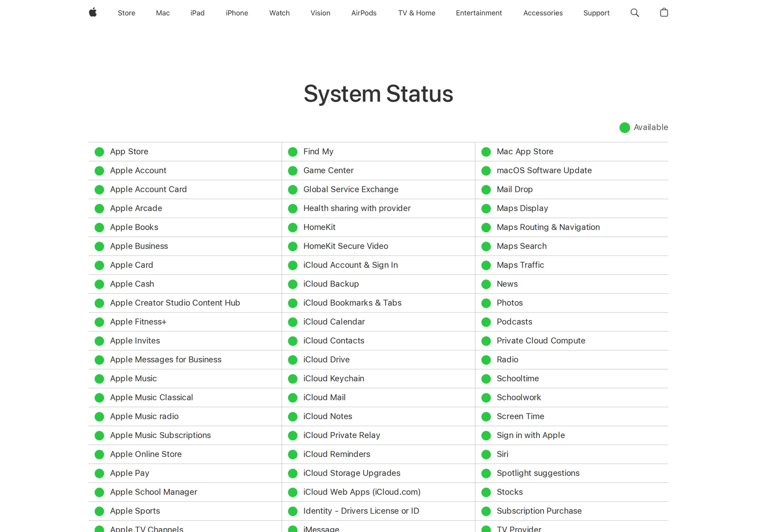Click the status dot next to Apple Card

pyautogui.click(x=99, y=265)
